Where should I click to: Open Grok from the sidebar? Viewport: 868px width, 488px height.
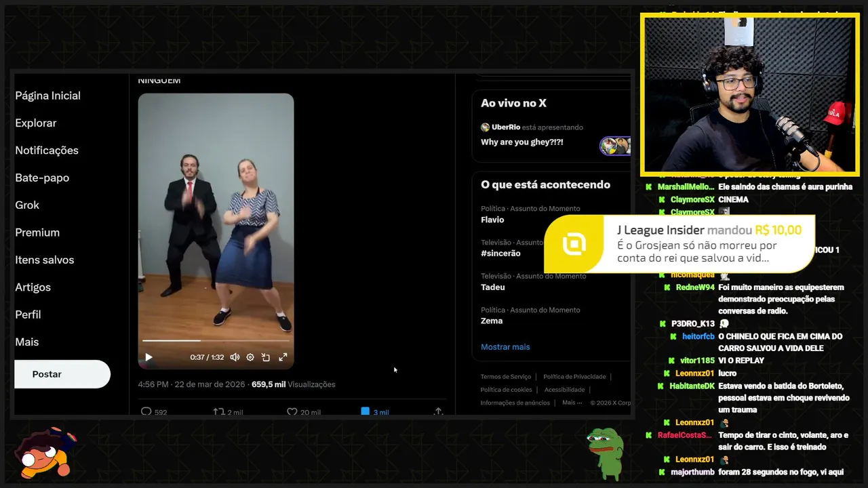tap(27, 205)
